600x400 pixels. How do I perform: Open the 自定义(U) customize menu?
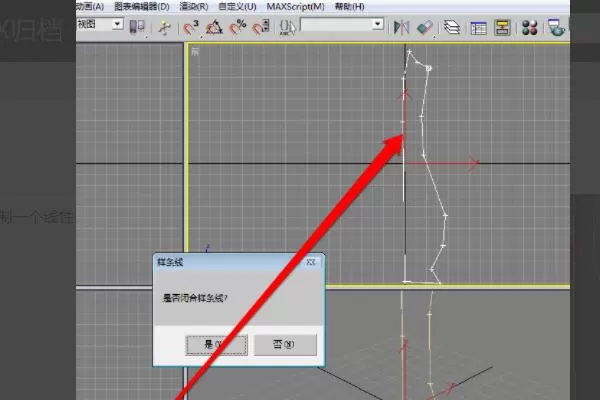click(237, 7)
